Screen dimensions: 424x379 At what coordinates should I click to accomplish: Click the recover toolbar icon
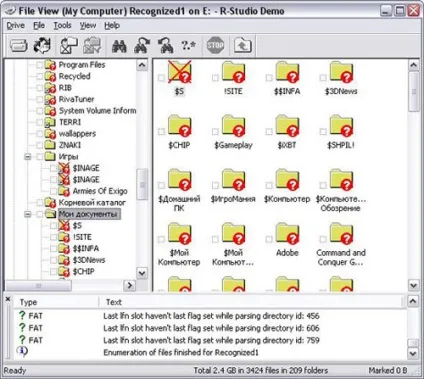[69, 45]
